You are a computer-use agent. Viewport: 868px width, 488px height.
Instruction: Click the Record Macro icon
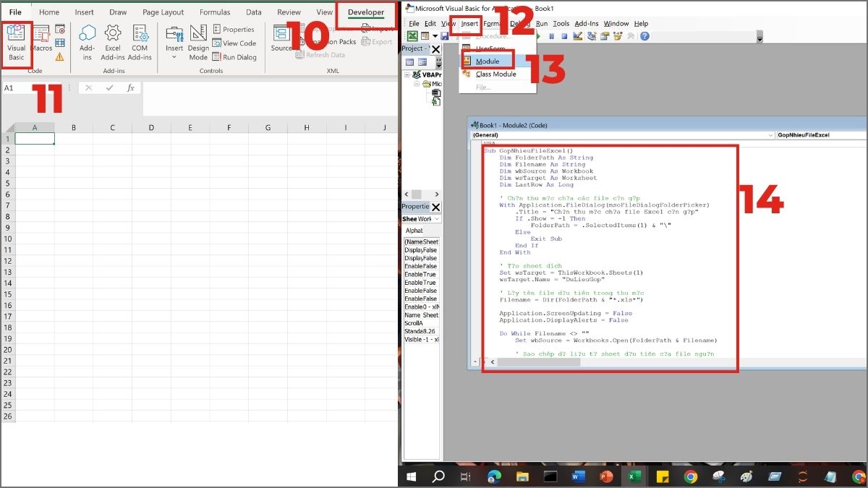(60, 29)
